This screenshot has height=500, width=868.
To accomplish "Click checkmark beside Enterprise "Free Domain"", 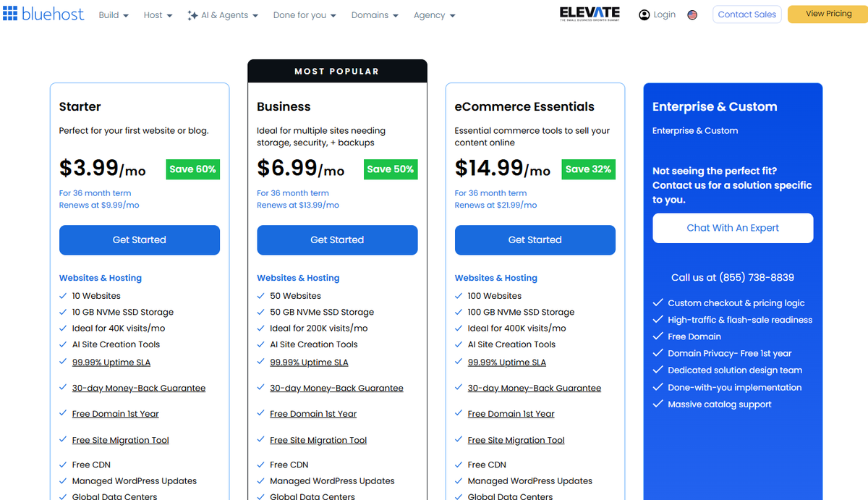I will [x=658, y=336].
